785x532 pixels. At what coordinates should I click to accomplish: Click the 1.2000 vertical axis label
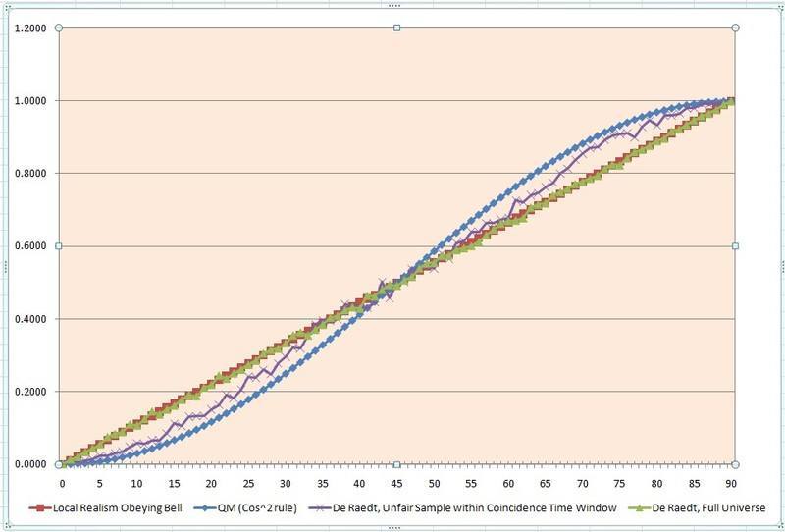coord(31,28)
